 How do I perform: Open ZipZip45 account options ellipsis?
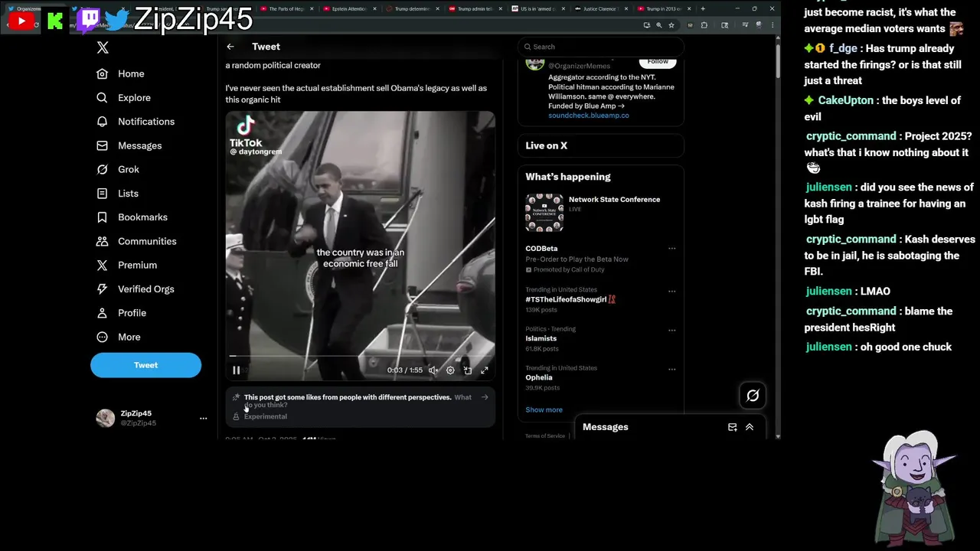coord(203,418)
